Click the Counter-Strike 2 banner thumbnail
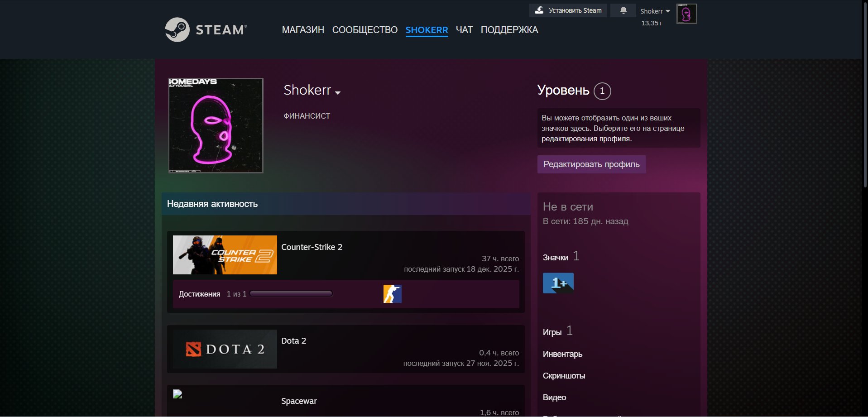 point(225,255)
